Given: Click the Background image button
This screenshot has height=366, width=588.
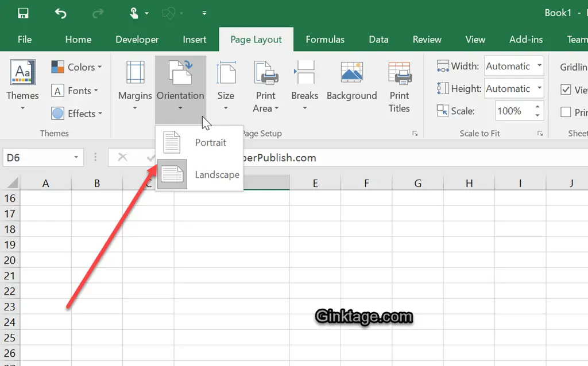Looking at the screenshot, I should (352, 81).
